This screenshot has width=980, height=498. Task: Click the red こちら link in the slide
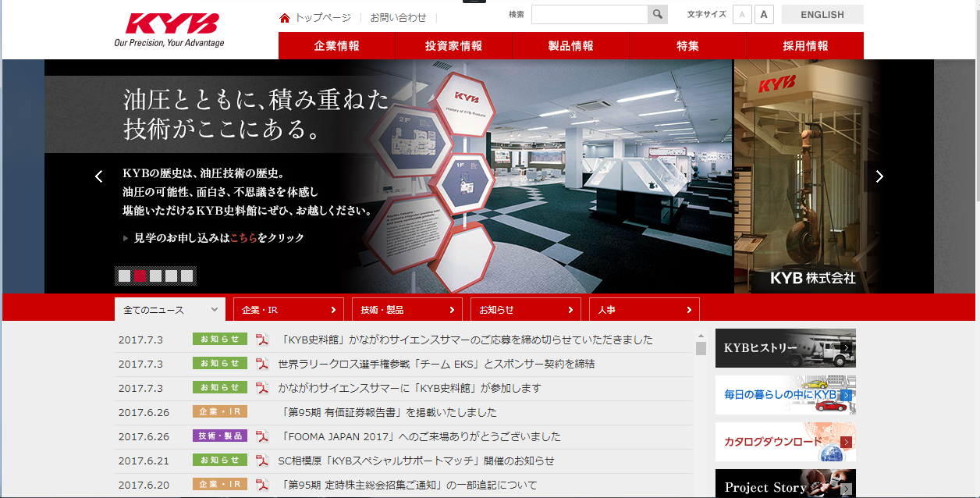click(243, 238)
